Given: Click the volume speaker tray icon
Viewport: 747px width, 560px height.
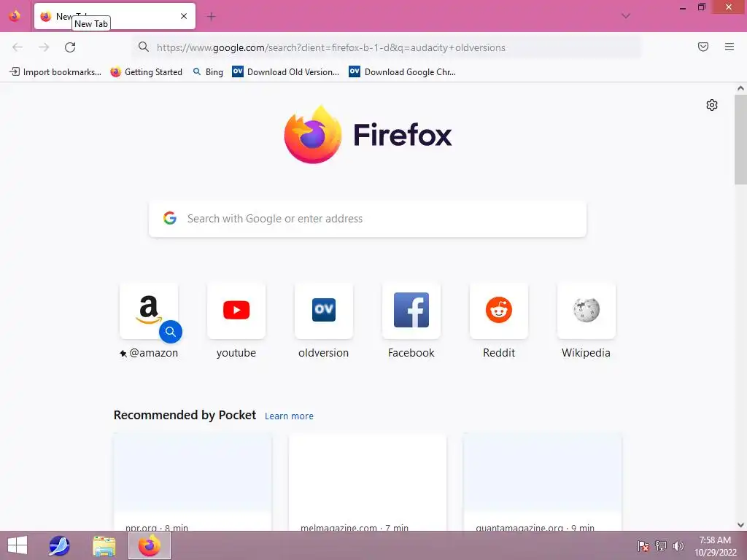Looking at the screenshot, I should (678, 546).
